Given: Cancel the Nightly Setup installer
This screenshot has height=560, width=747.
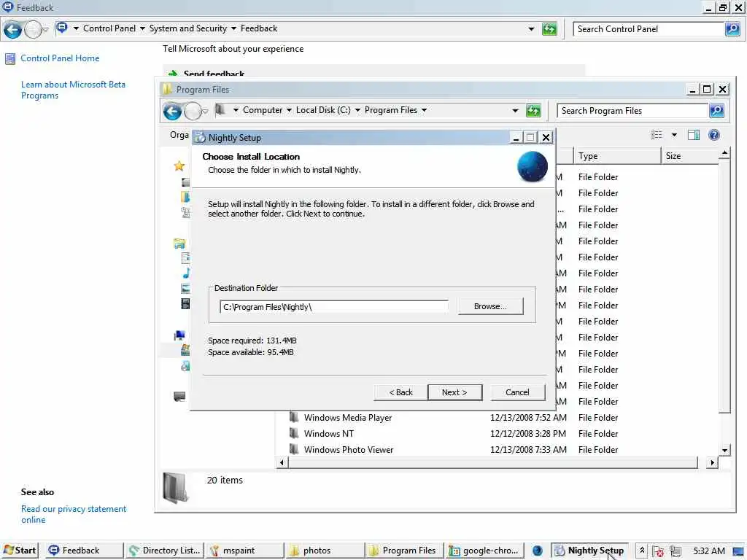Looking at the screenshot, I should [x=517, y=392].
